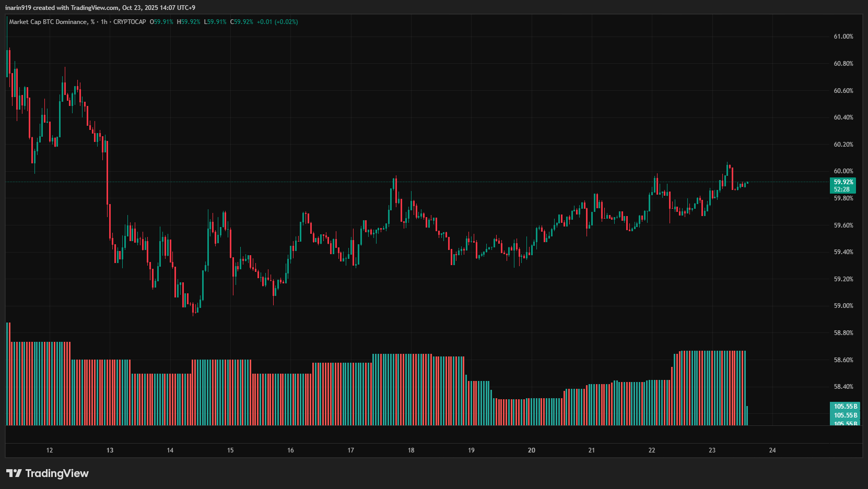Click the high value H59.92% in legend
This screenshot has width=868, height=489.
(189, 22)
